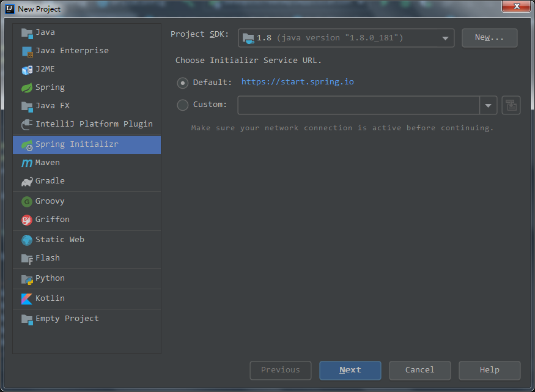
Task: Click the Gradle elephant icon
Action: [x=27, y=181]
